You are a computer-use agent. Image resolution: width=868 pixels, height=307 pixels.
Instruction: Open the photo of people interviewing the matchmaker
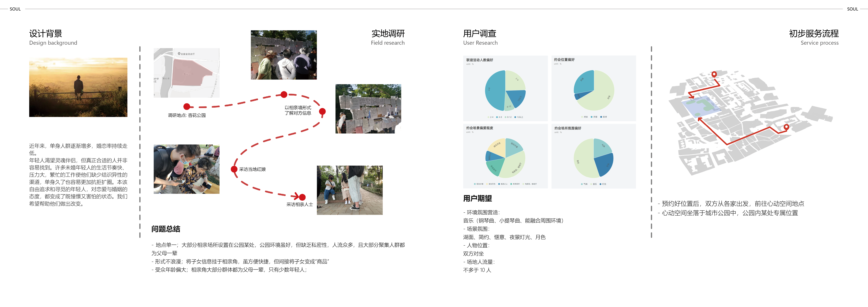(x=186, y=169)
